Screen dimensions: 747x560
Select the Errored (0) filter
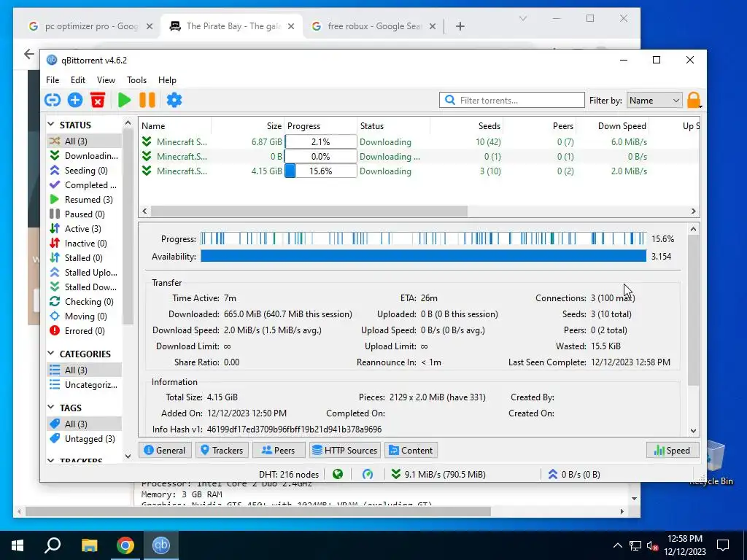click(x=85, y=331)
